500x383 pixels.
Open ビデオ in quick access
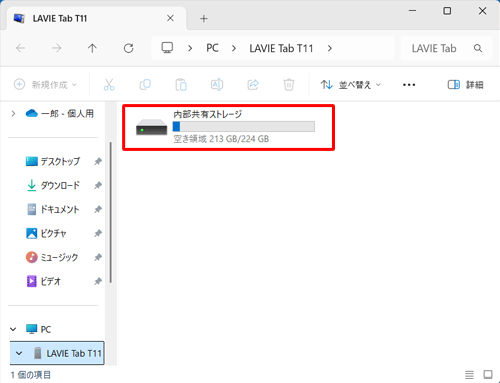tap(44, 281)
